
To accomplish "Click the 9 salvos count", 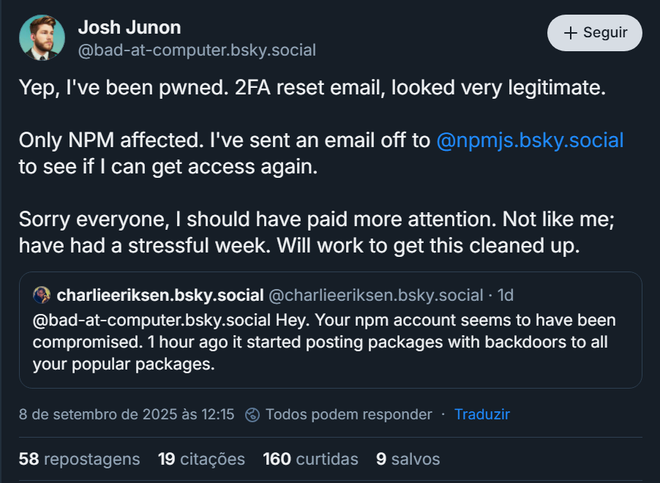I will click(407, 459).
